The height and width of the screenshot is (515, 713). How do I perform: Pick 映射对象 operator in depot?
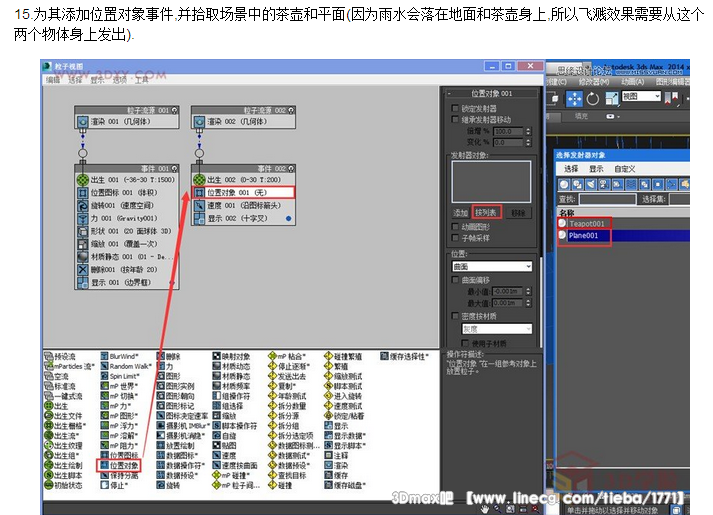(x=231, y=356)
